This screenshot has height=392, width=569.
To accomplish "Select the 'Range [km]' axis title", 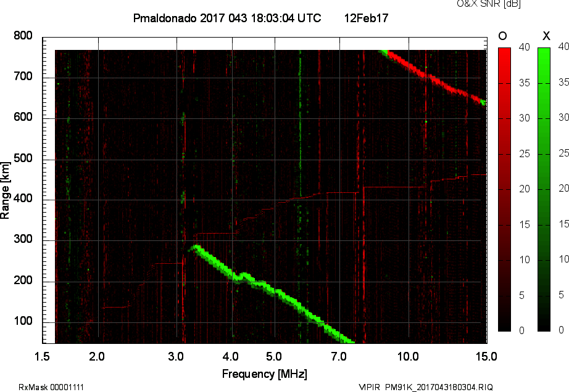I will pyautogui.click(x=5, y=190).
